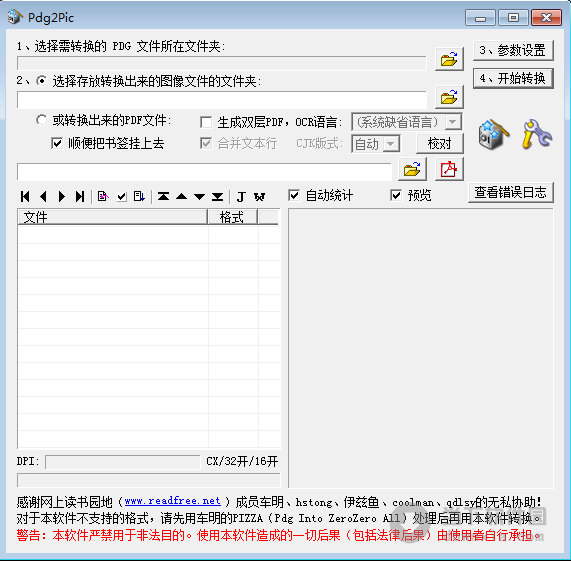This screenshot has height=561, width=571.
Task: Jump to the last page in list
Action: tap(80, 197)
